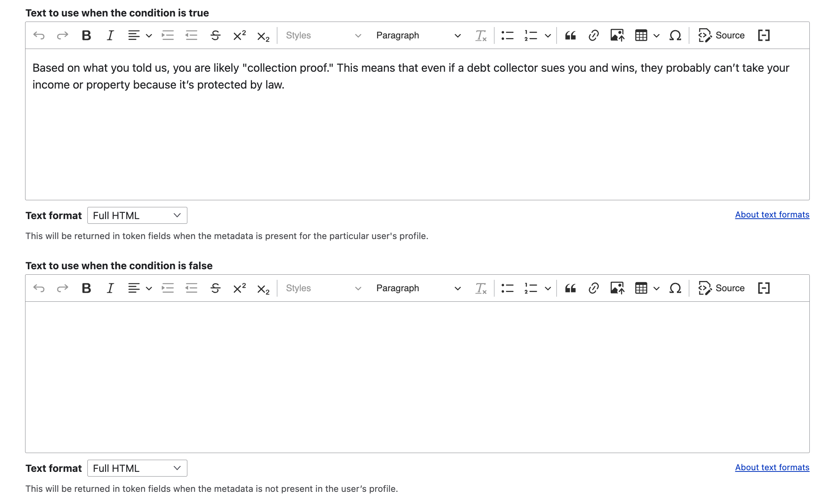
Task: Apply strikethrough in the condition-true editor
Action: (215, 36)
